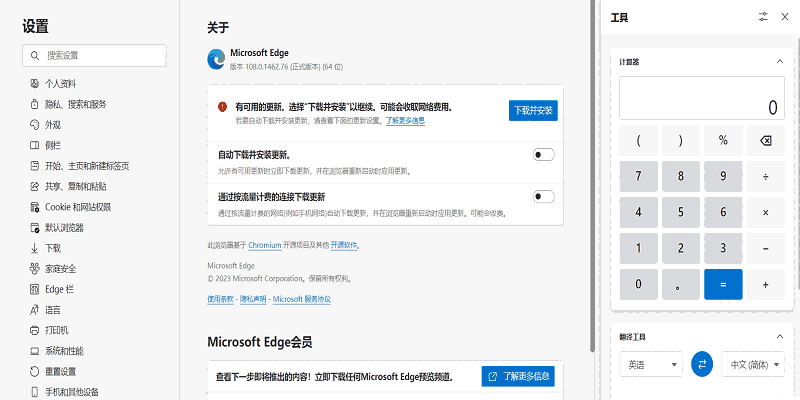Open 外观 settings page
The width and height of the screenshot is (800, 400).
click(x=53, y=124)
